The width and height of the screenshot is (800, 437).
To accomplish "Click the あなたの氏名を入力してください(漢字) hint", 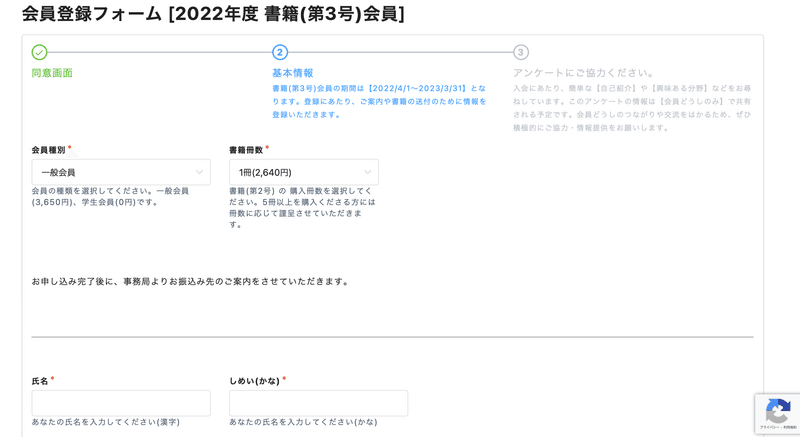I will tap(106, 422).
